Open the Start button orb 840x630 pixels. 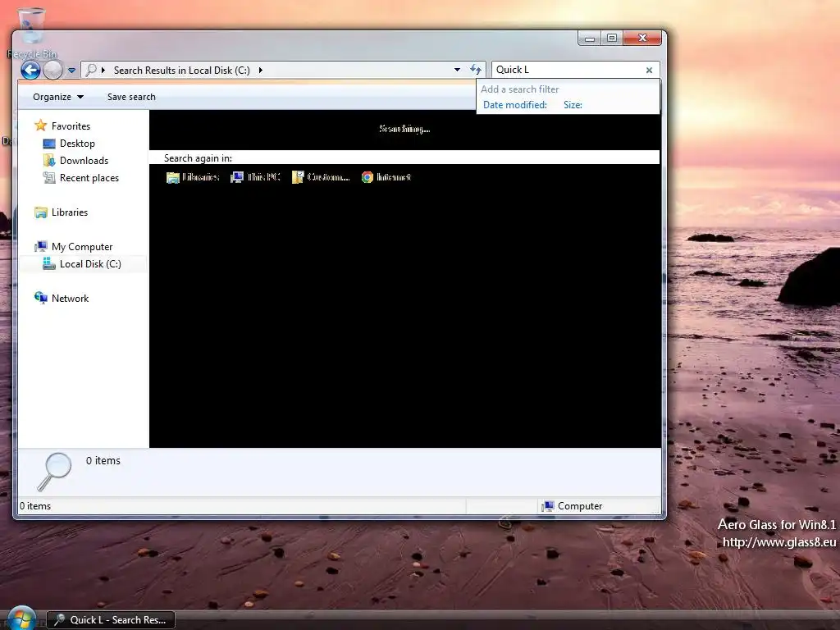click(22, 619)
